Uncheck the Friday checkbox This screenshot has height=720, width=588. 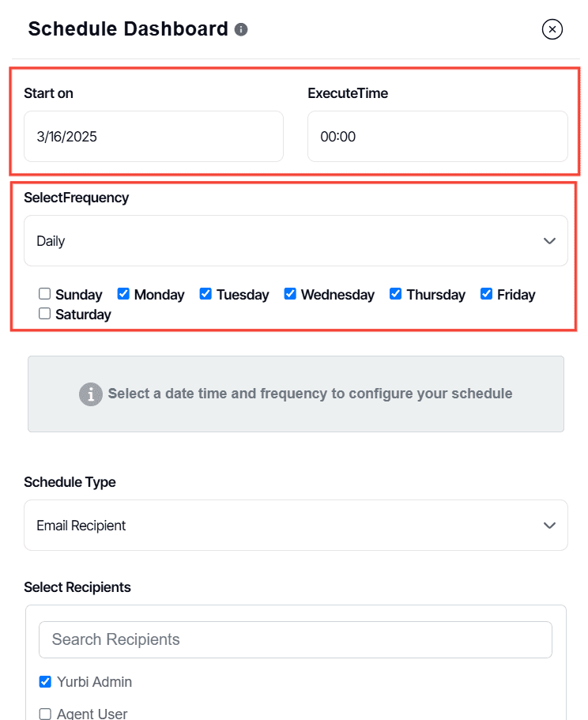click(485, 293)
